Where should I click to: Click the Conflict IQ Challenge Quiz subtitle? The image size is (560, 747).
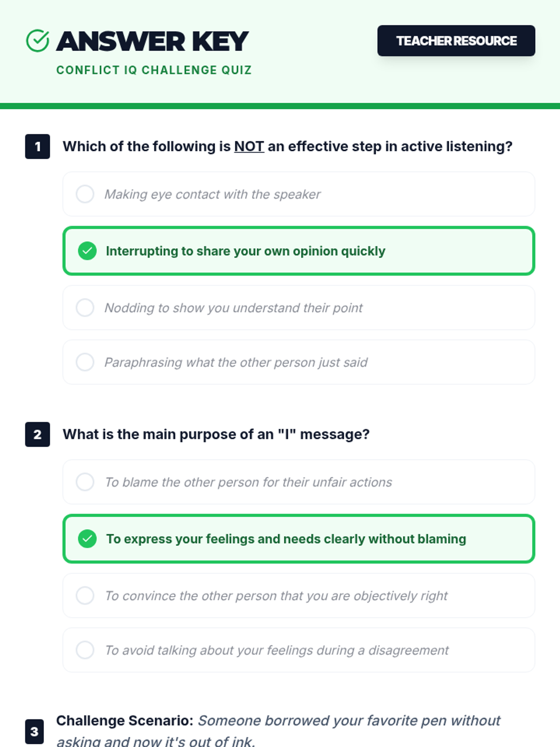tap(154, 70)
